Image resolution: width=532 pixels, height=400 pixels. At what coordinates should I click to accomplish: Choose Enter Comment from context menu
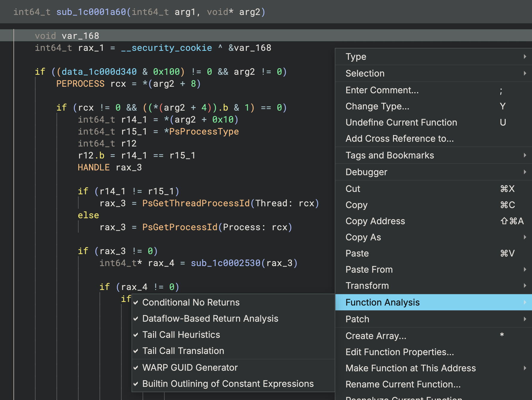pyautogui.click(x=433, y=90)
